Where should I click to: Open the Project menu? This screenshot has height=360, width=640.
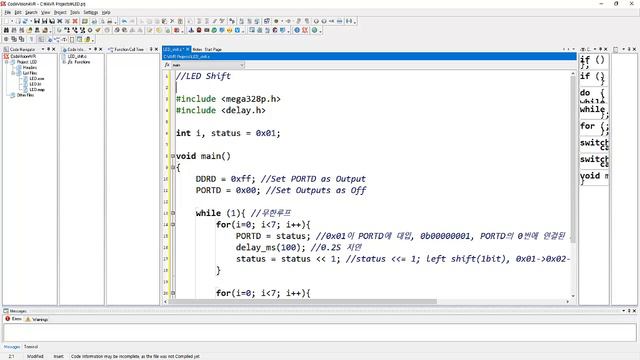point(60,13)
